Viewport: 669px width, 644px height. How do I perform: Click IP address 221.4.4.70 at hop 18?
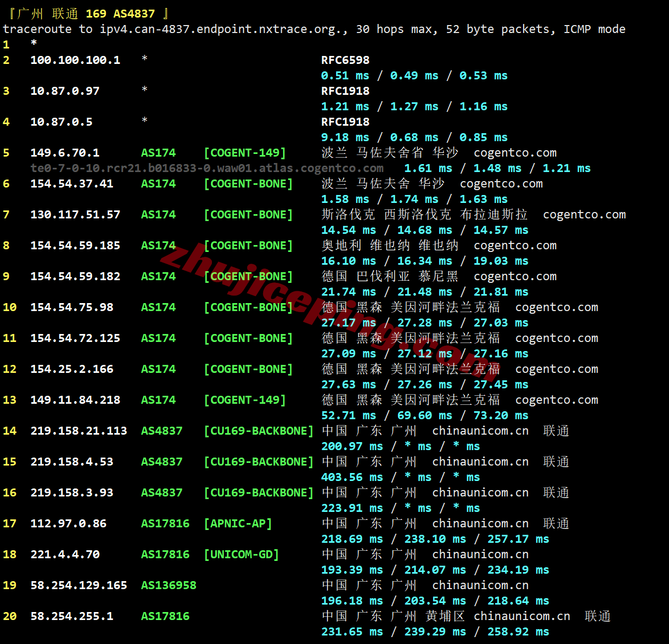point(64,555)
